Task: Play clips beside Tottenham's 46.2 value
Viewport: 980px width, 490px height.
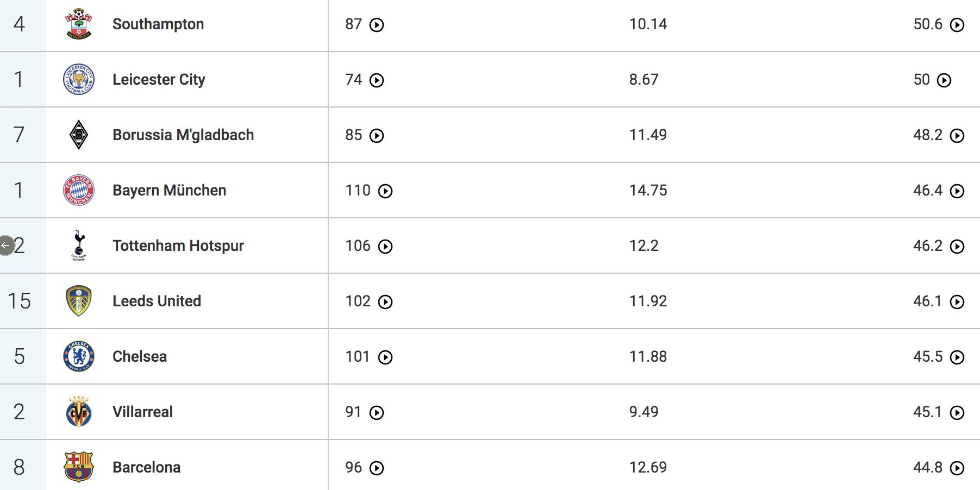Action: tap(957, 247)
